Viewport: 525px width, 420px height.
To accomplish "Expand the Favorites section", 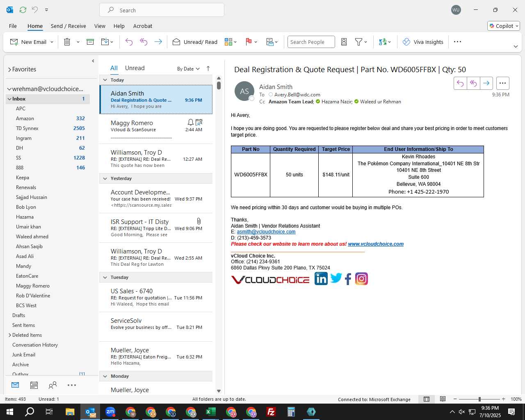I will pyautogui.click(x=9, y=70).
